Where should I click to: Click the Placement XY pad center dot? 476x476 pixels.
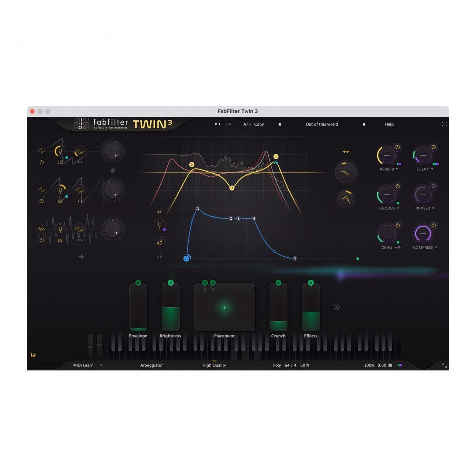point(224,308)
